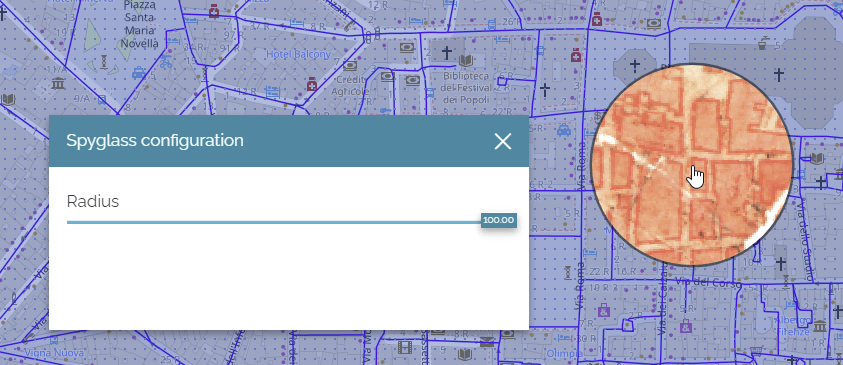Click the museum icon near label 11/A

tap(58, 84)
